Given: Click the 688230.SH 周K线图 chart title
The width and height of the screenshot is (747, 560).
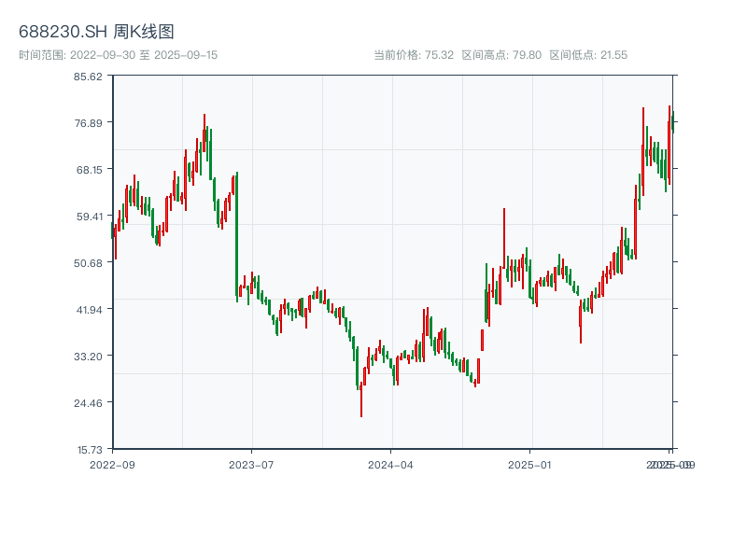Looking at the screenshot, I should (96, 33).
